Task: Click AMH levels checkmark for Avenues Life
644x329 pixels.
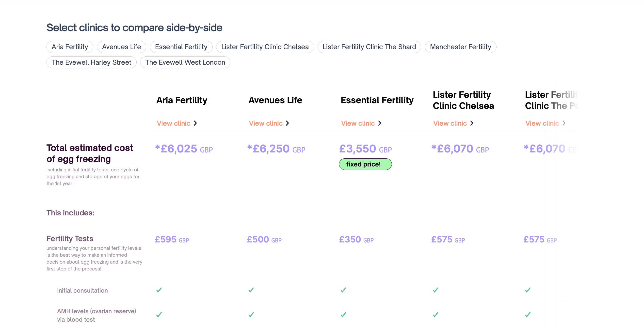Action: [x=251, y=315]
